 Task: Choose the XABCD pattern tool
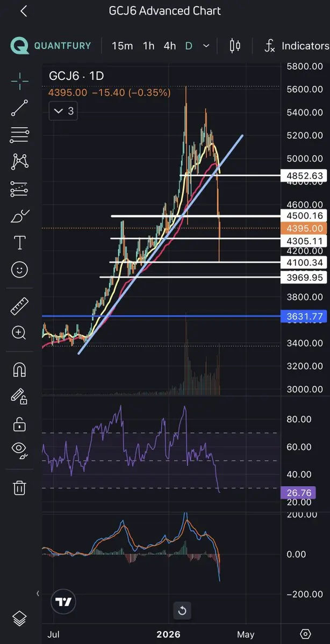pos(19,162)
